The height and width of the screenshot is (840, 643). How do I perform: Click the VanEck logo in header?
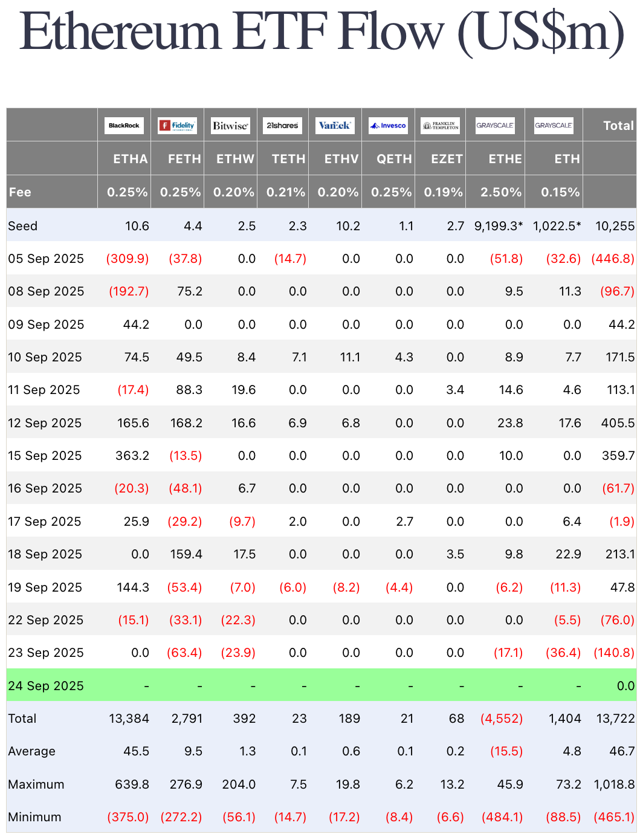pyautogui.click(x=335, y=126)
